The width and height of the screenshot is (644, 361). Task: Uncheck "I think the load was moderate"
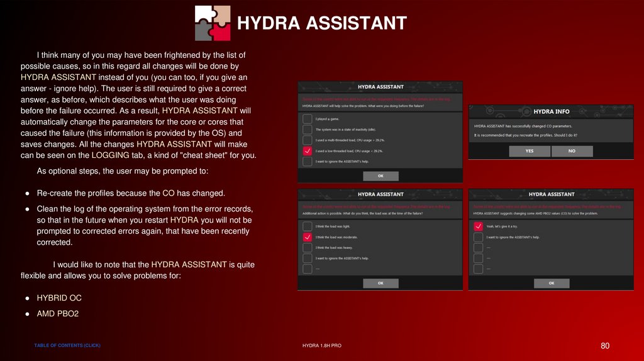(307, 237)
